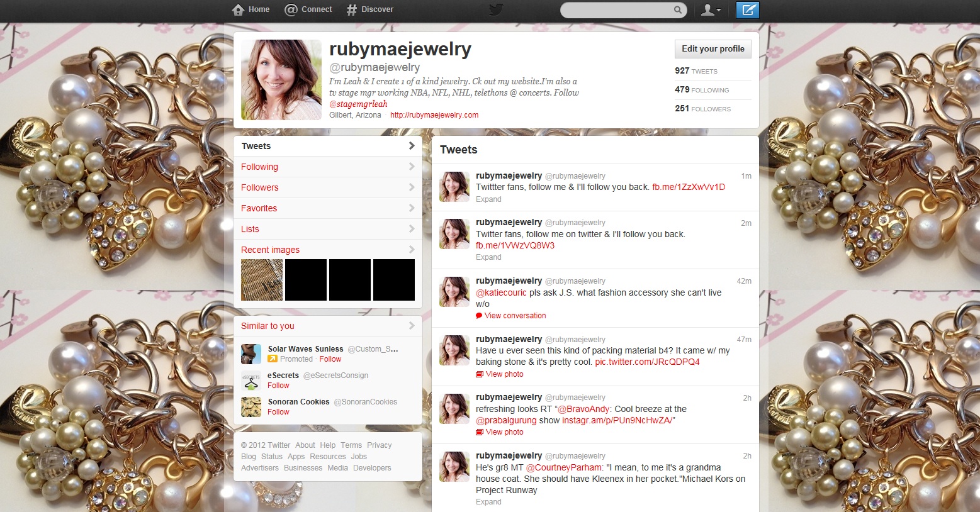Select Following in the sidebar list
The height and width of the screenshot is (512, 980).
pyautogui.click(x=327, y=167)
